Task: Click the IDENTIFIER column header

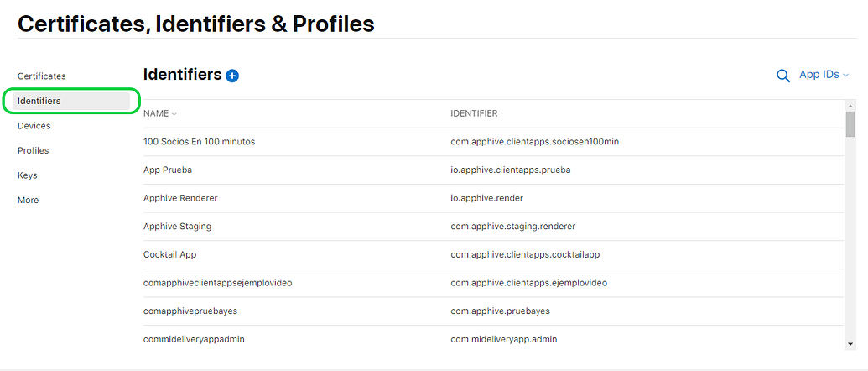Action: [474, 113]
